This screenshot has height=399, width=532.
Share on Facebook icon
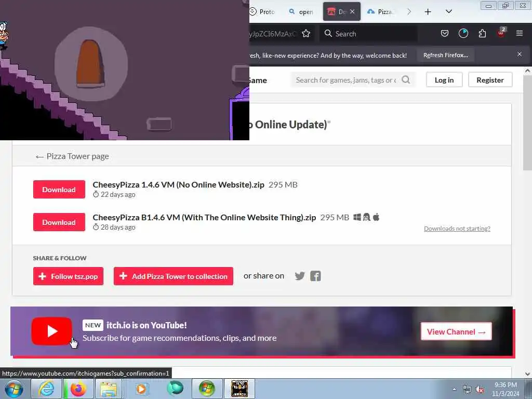pyautogui.click(x=315, y=276)
